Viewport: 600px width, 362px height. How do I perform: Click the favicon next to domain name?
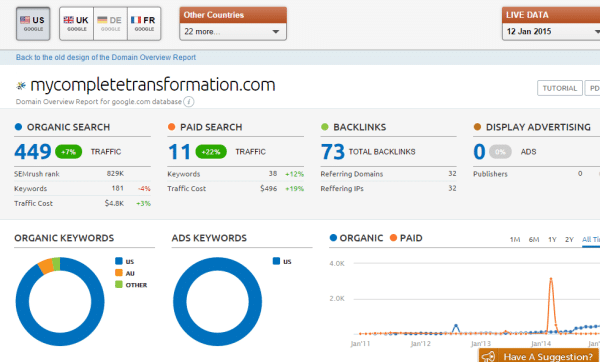tap(21, 85)
